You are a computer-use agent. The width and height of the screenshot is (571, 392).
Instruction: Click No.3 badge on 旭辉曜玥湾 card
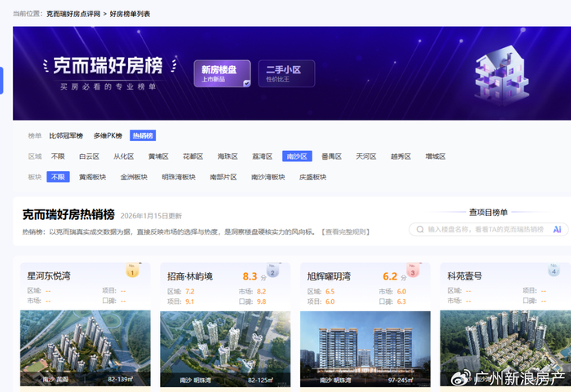pyautogui.click(x=413, y=271)
